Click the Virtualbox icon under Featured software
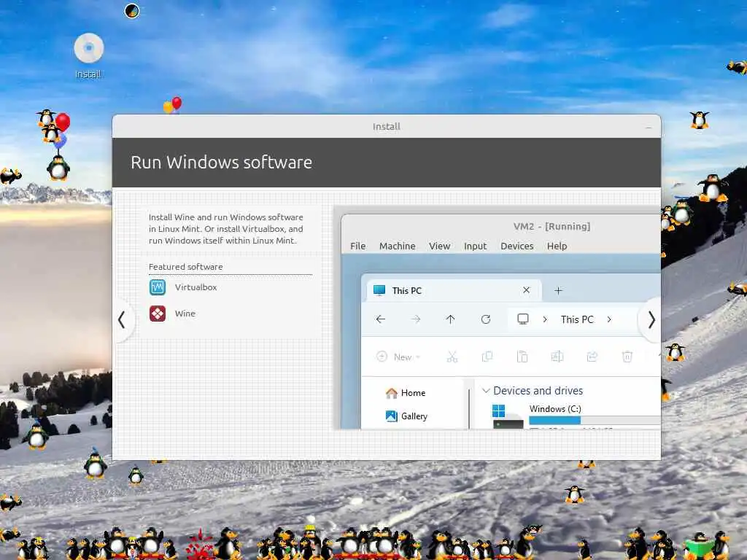Image resolution: width=747 pixels, height=560 pixels. pyautogui.click(x=158, y=287)
